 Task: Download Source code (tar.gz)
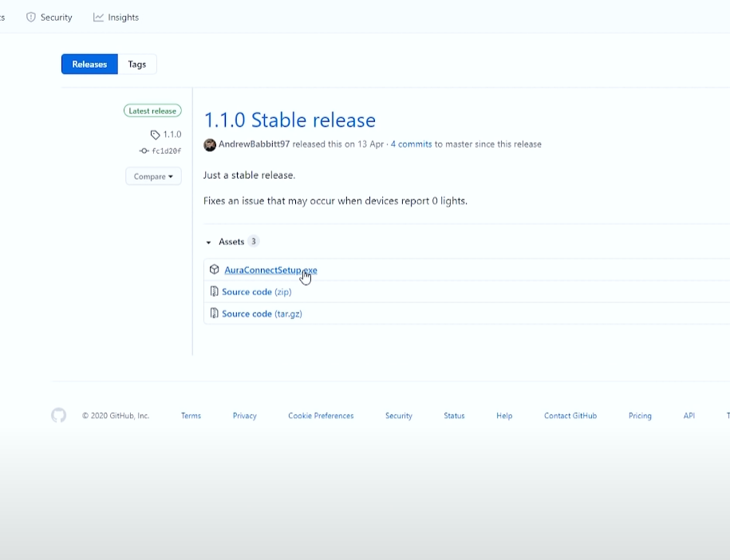(x=262, y=314)
